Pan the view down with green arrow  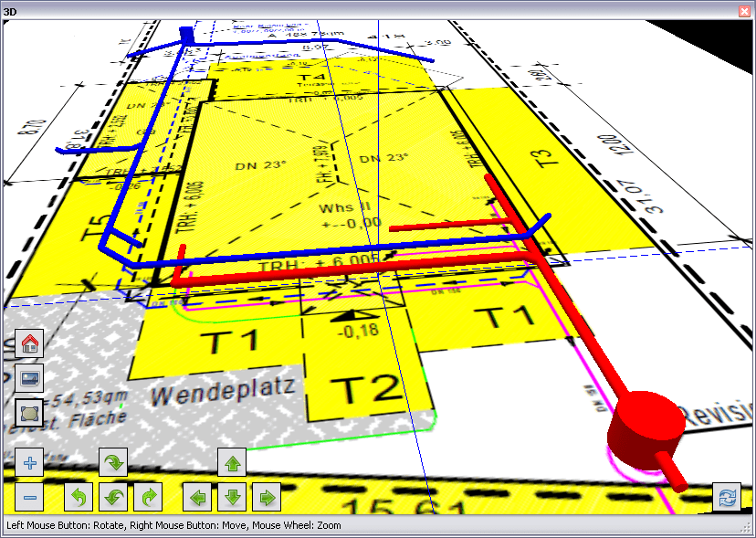pyautogui.click(x=232, y=497)
